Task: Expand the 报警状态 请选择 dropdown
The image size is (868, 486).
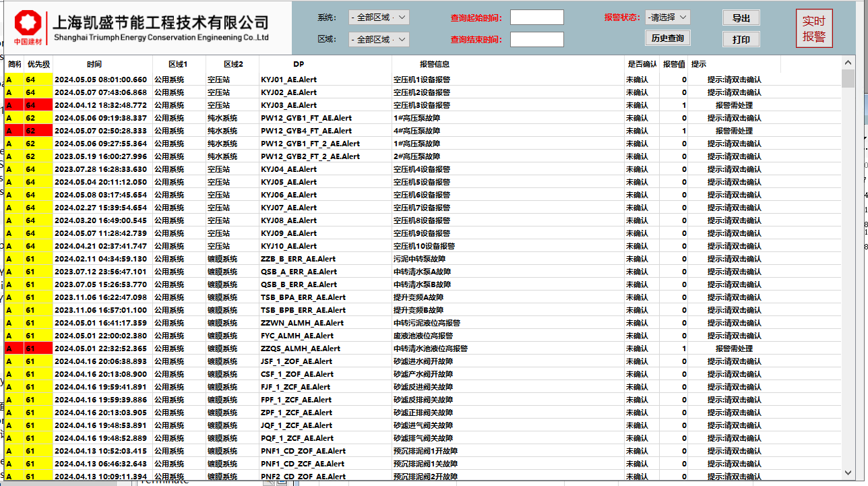Action: click(667, 18)
